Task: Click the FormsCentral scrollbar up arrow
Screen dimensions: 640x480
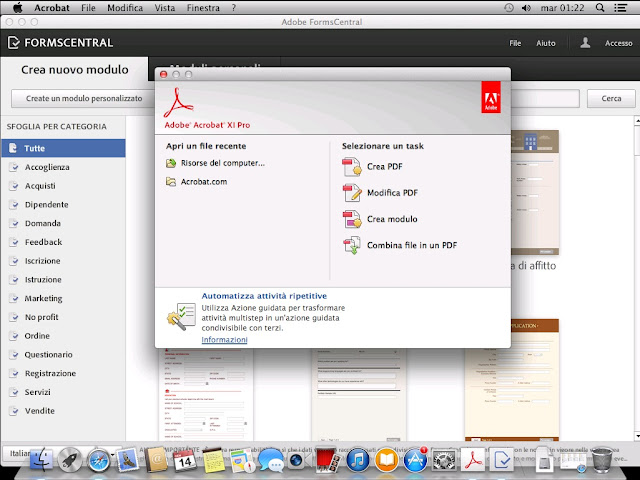Action: (637, 120)
